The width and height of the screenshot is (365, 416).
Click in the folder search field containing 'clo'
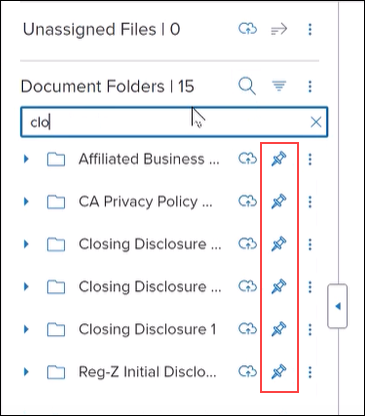[x=174, y=122]
